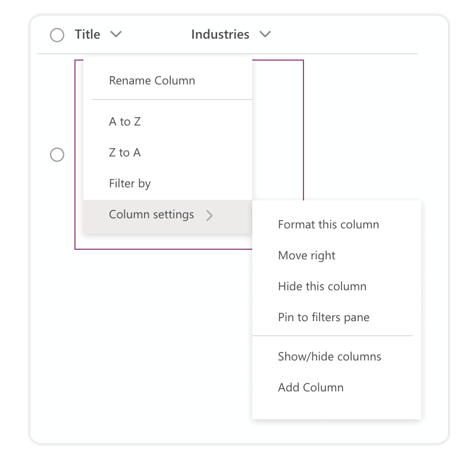Open Show/hide columns option
476x461 pixels.
pos(329,356)
